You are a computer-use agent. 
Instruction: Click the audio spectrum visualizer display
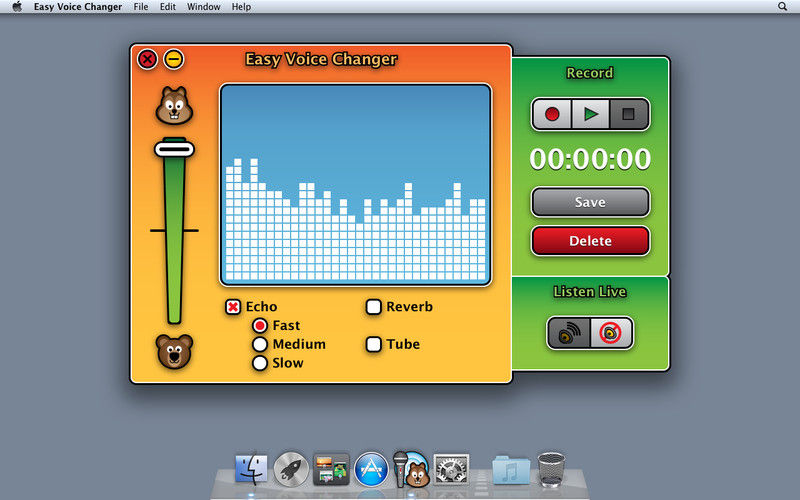(x=356, y=185)
